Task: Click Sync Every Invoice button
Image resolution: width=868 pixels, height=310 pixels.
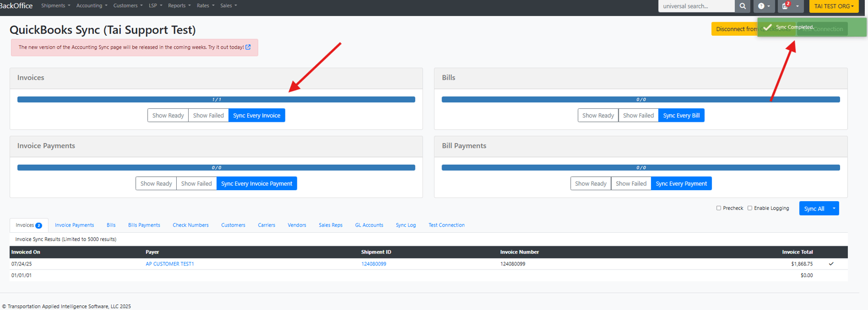Action: coord(257,116)
